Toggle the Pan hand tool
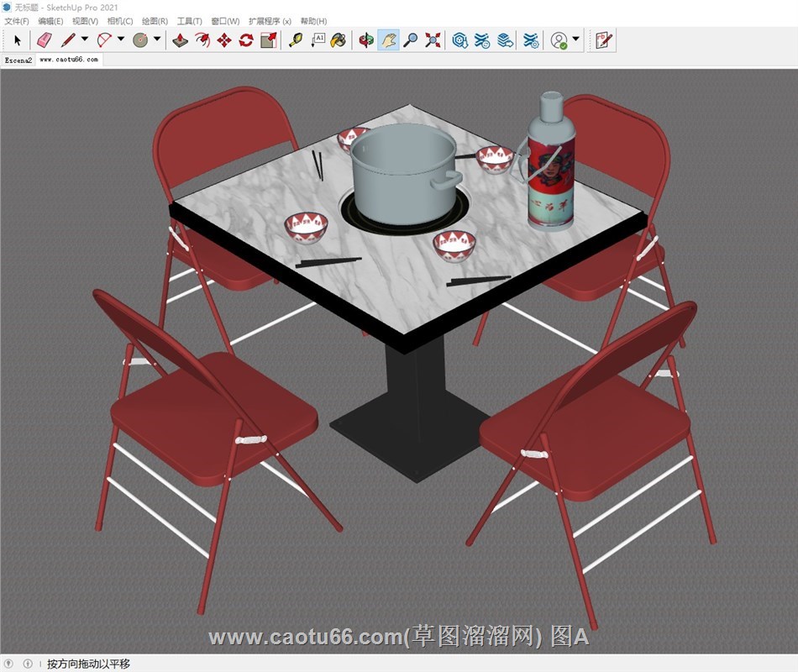Image resolution: width=798 pixels, height=672 pixels. [388, 39]
